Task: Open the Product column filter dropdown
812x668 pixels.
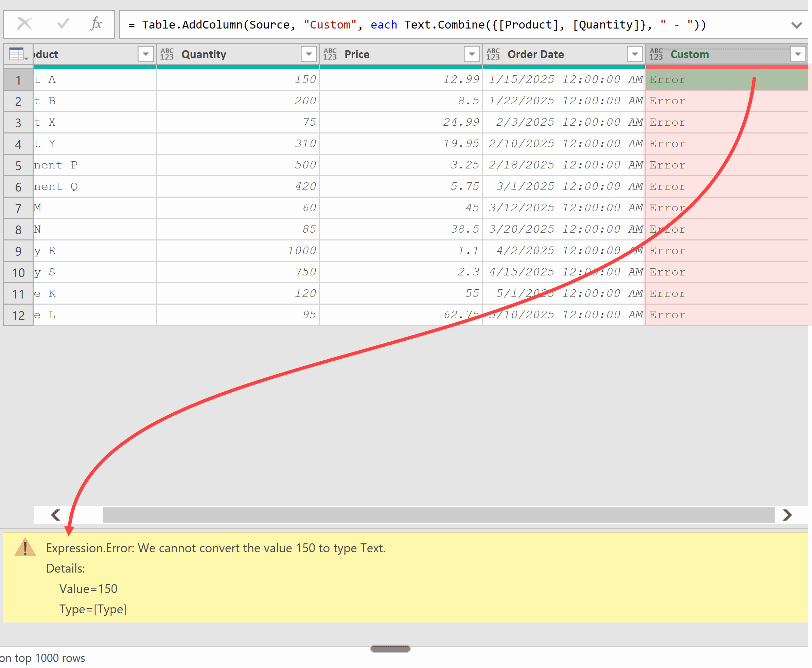Action: coord(145,54)
